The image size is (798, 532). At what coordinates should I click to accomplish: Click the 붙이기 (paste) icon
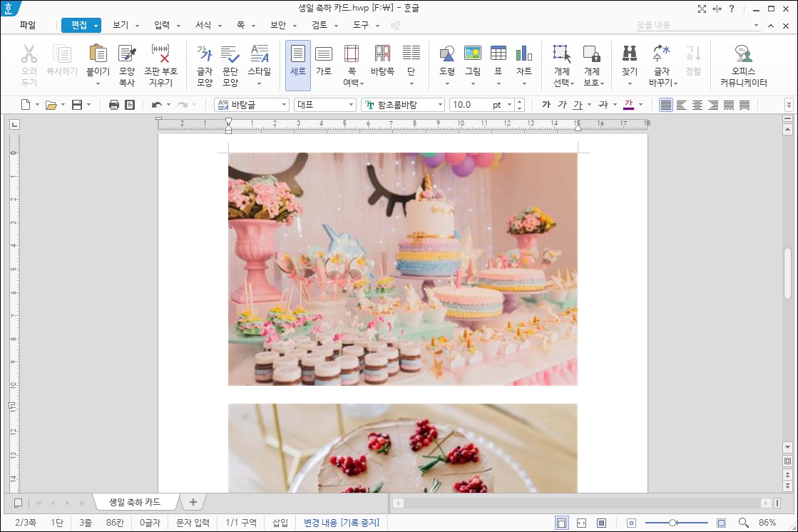(x=98, y=54)
